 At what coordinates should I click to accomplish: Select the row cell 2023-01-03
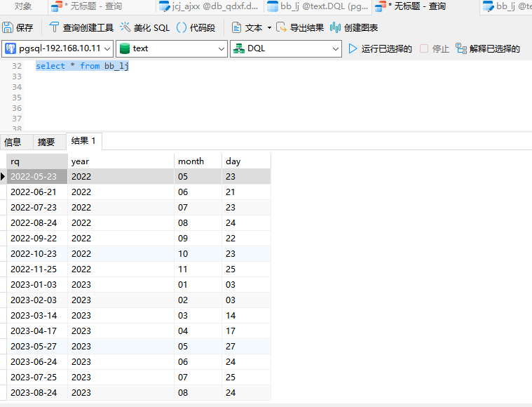point(34,285)
